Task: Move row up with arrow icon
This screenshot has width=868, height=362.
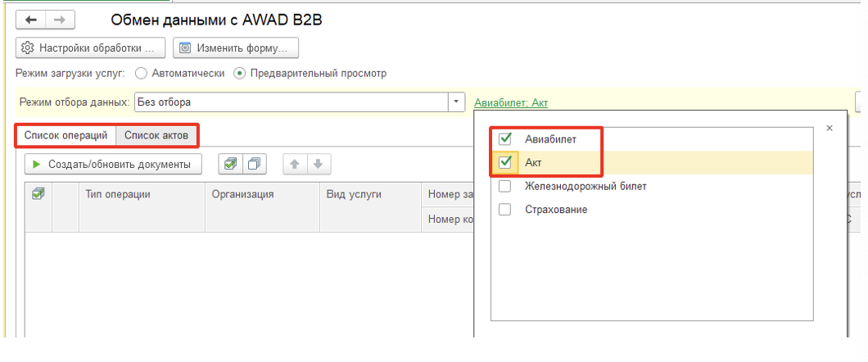Action: (x=295, y=165)
